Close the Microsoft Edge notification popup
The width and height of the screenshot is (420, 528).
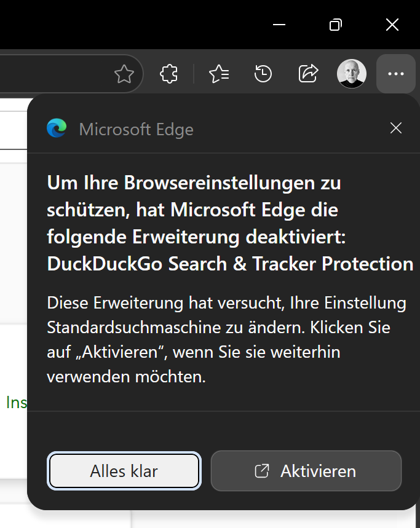click(x=396, y=128)
